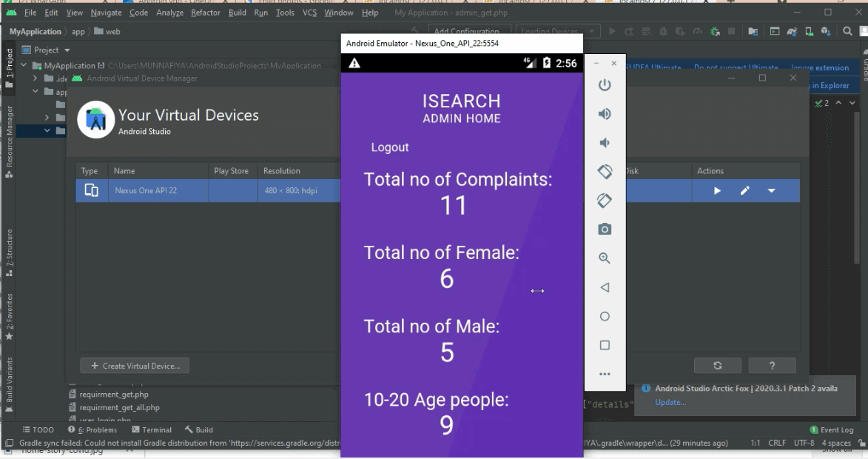The image size is (868, 459).
Task: Open the Project view selector dropdown
Action: [x=48, y=49]
